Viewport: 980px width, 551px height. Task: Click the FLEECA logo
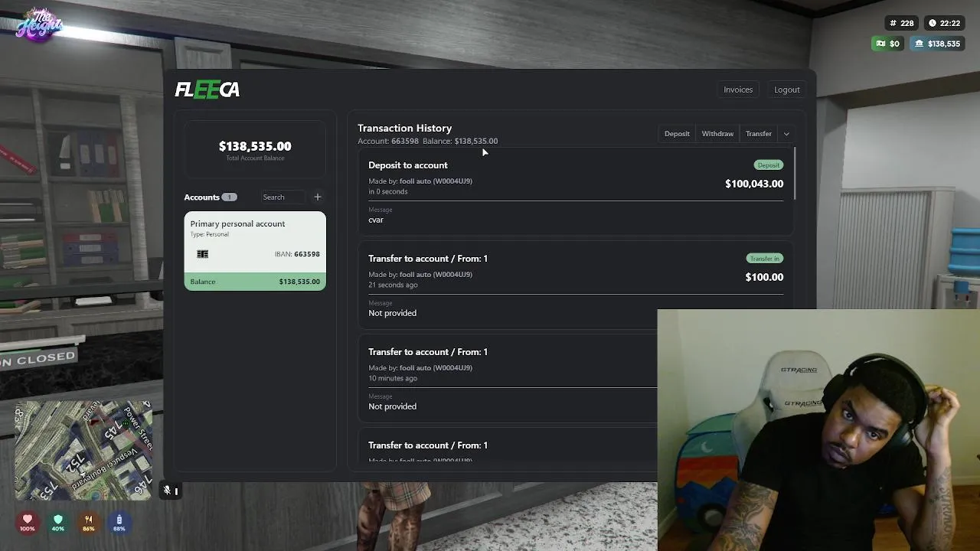(207, 90)
